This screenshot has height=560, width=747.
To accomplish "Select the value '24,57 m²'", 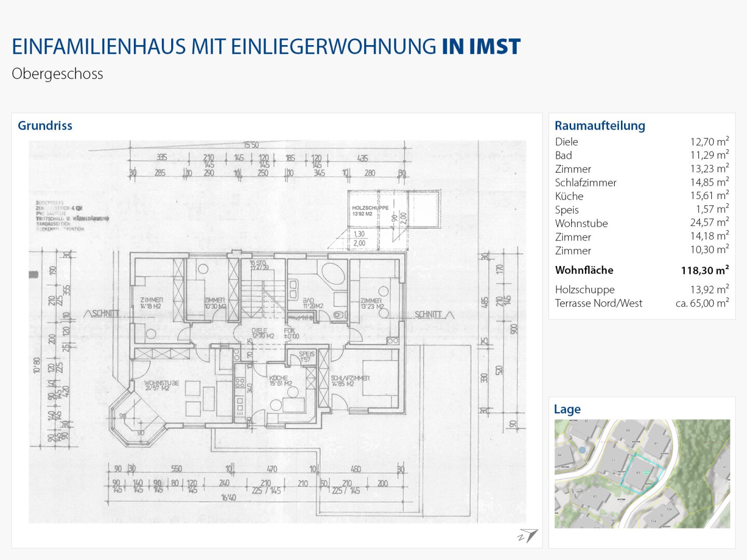I will pos(709,222).
